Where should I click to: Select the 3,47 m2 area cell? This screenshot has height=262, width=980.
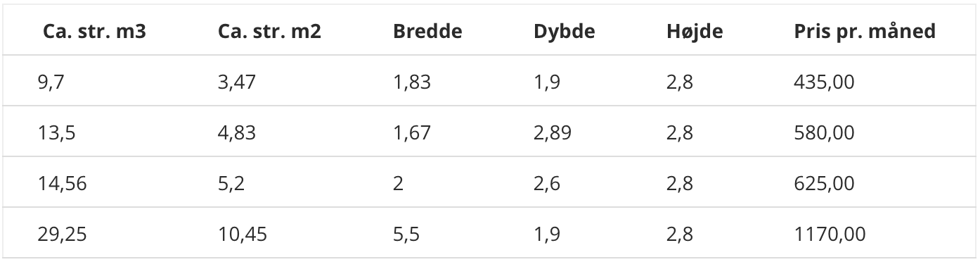pos(237,83)
